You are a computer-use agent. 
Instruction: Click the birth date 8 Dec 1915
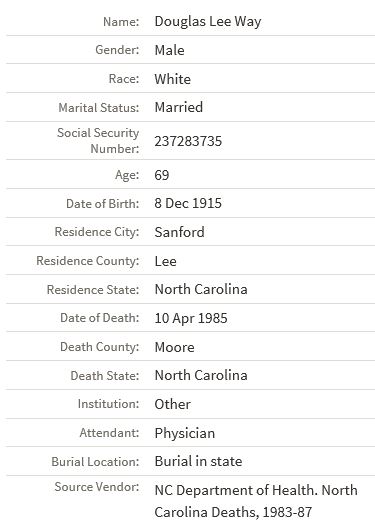(x=188, y=203)
